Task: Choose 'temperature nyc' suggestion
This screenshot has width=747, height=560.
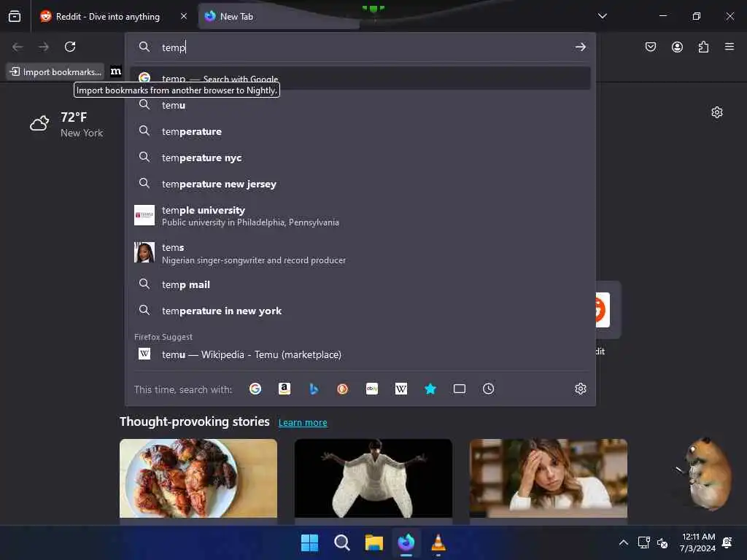Action: tap(360, 157)
